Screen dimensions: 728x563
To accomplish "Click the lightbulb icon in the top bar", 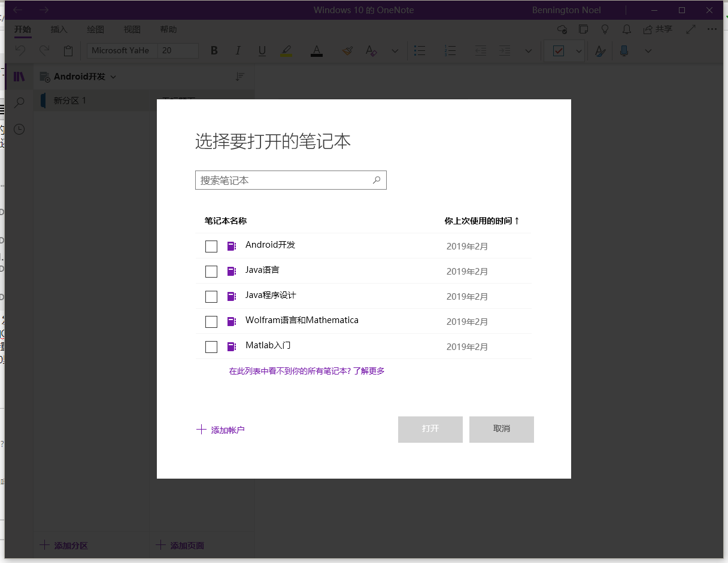I will point(605,29).
